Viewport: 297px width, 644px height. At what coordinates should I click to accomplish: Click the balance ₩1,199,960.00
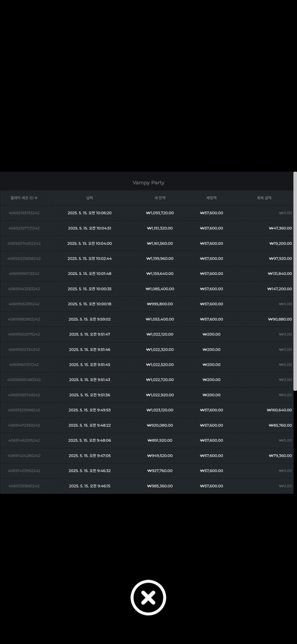[x=160, y=259]
